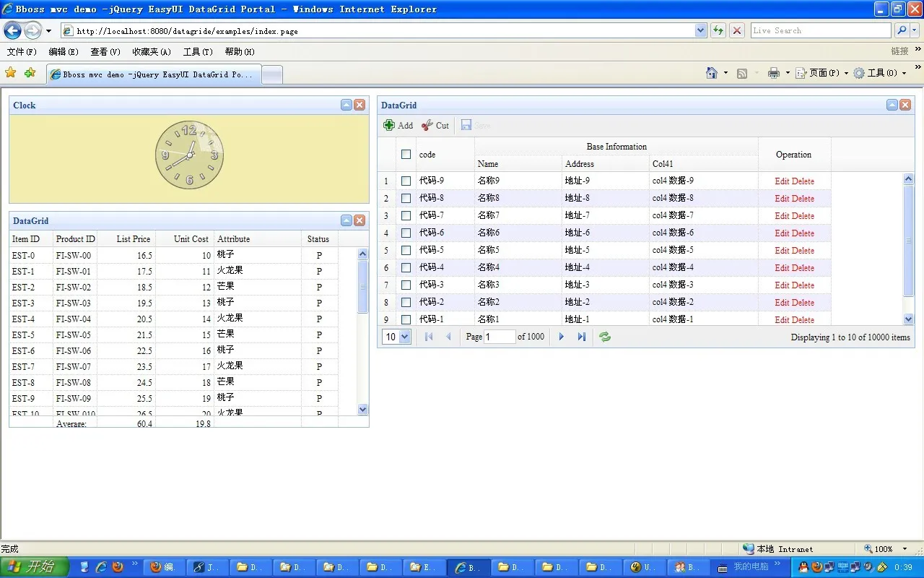Click the Print icon in IE toolbar
The image size is (924, 578).
point(774,73)
